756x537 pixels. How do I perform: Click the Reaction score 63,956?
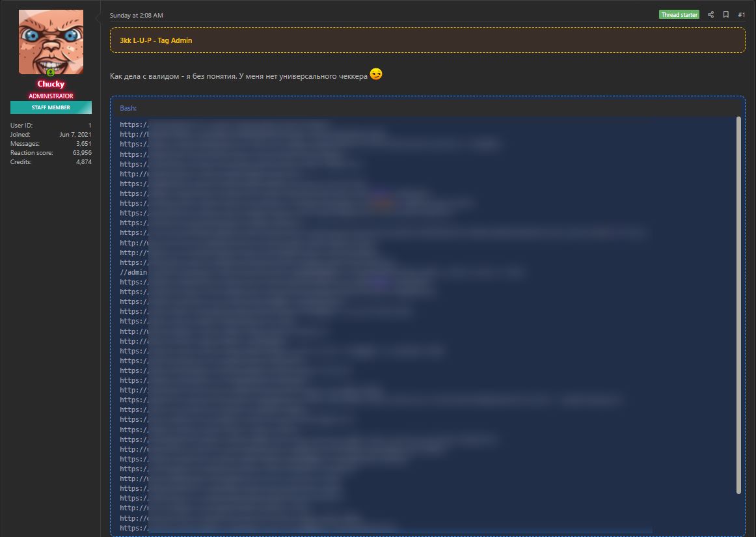point(82,152)
